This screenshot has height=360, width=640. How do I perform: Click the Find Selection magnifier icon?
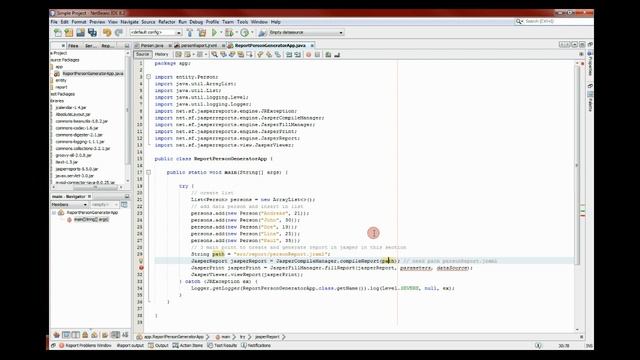pyautogui.click(x=214, y=55)
